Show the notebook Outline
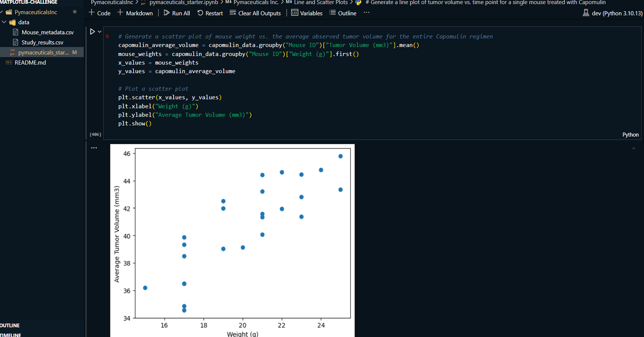Screen dimensions: 644x337 pos(343,13)
